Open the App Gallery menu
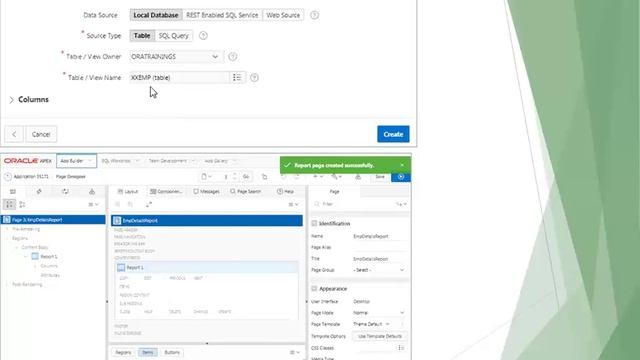Screen dimensions: 640x360 pos(220,161)
